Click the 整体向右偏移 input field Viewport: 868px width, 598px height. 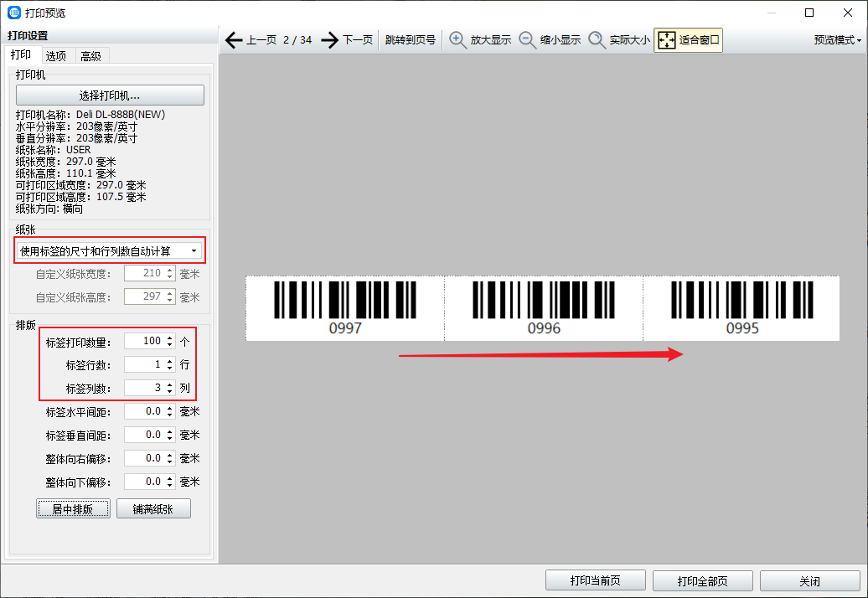pyautogui.click(x=144, y=458)
